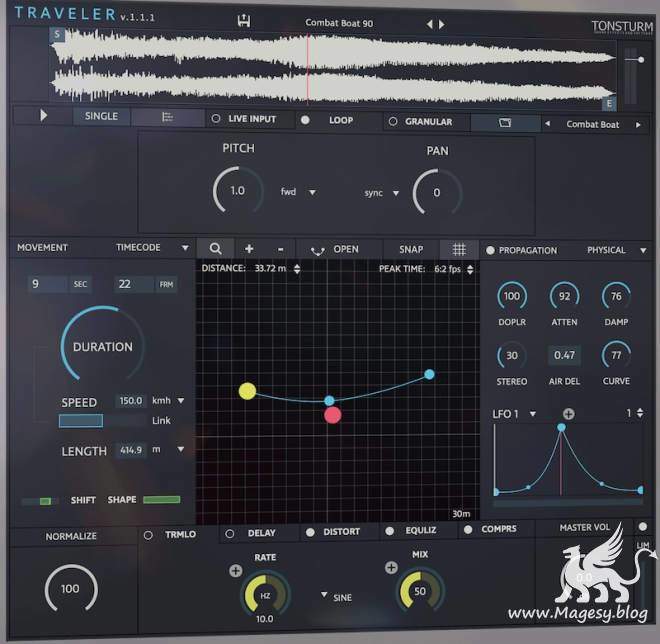Click the LFO peak node
Image resolution: width=660 pixels, height=644 pixels.
(x=562, y=428)
